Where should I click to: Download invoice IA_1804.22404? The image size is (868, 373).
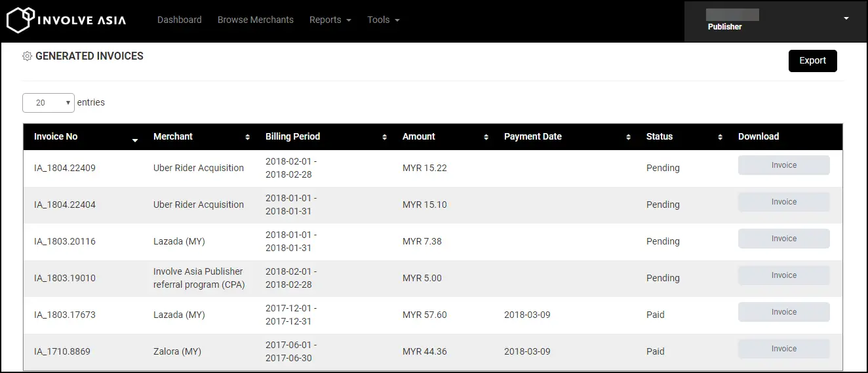point(784,202)
